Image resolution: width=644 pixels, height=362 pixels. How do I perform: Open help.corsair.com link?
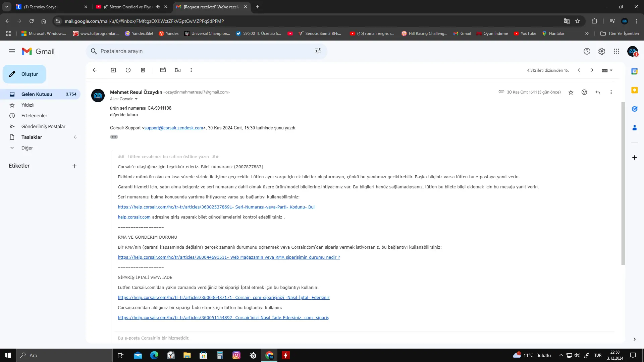tap(134, 217)
